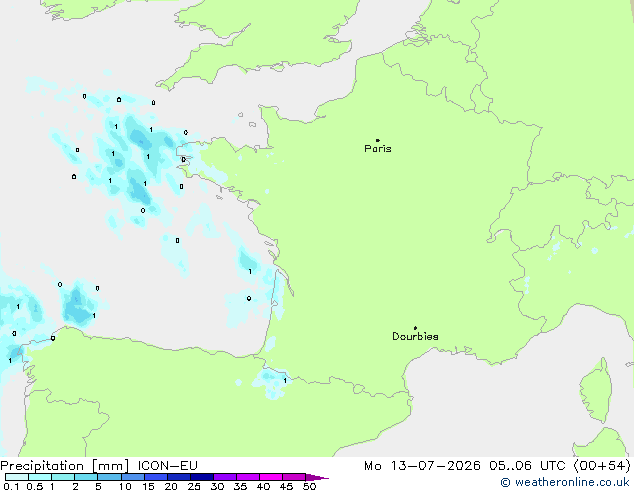Pick the legend swatch between 5 and 10
The width and height of the screenshot is (634, 490).
[x=109, y=477]
